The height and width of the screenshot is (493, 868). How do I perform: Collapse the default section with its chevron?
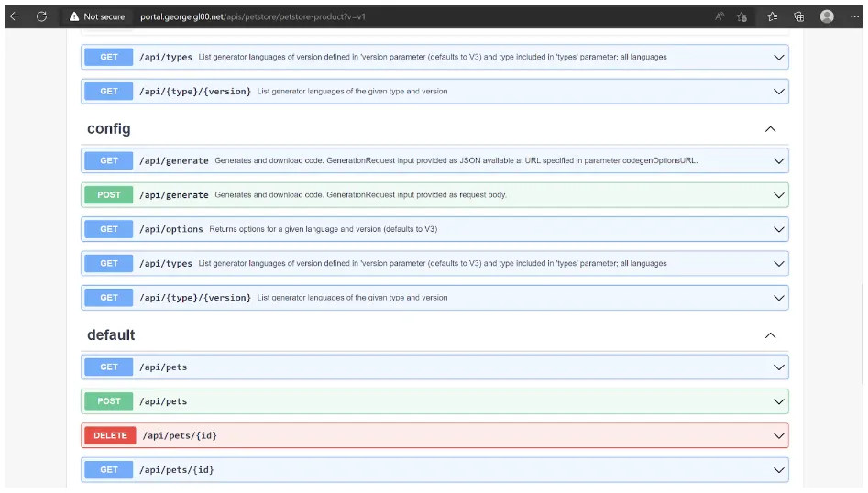(770, 335)
